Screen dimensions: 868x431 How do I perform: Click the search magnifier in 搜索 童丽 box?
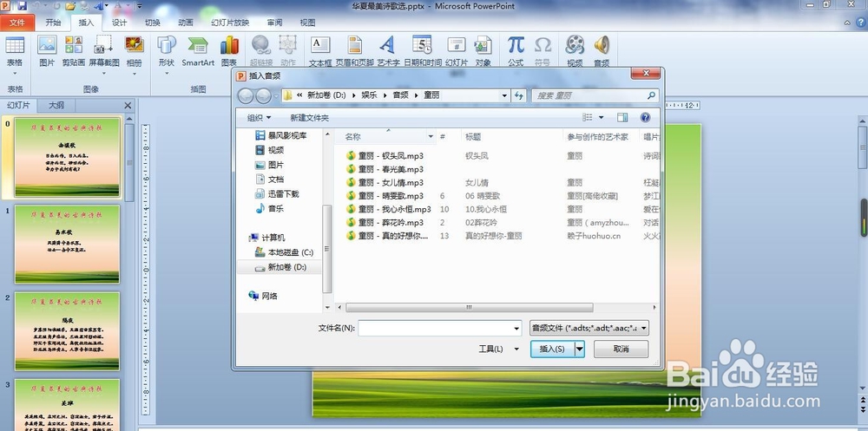(651, 95)
